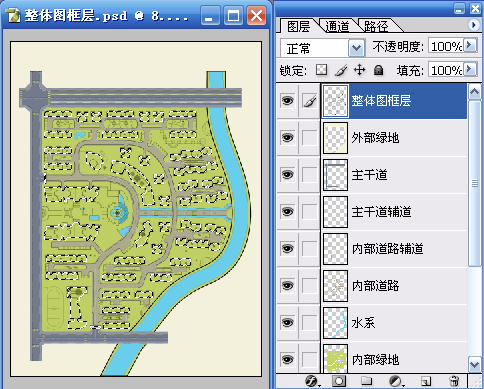Click the lock position move icon
This screenshot has width=484, height=389.
[x=359, y=70]
